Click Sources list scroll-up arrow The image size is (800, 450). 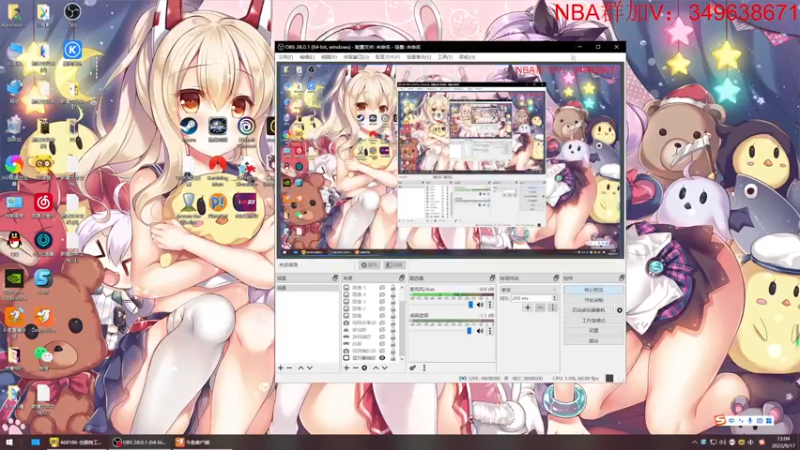402,288
